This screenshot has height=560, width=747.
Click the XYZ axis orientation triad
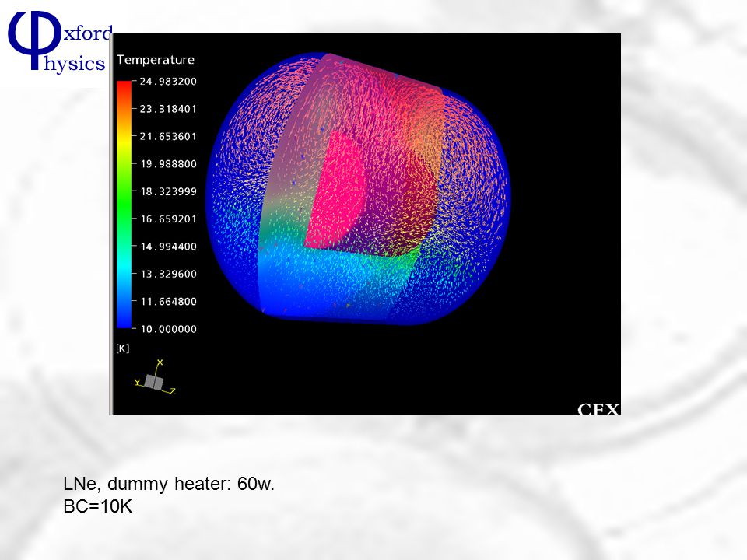155,378
